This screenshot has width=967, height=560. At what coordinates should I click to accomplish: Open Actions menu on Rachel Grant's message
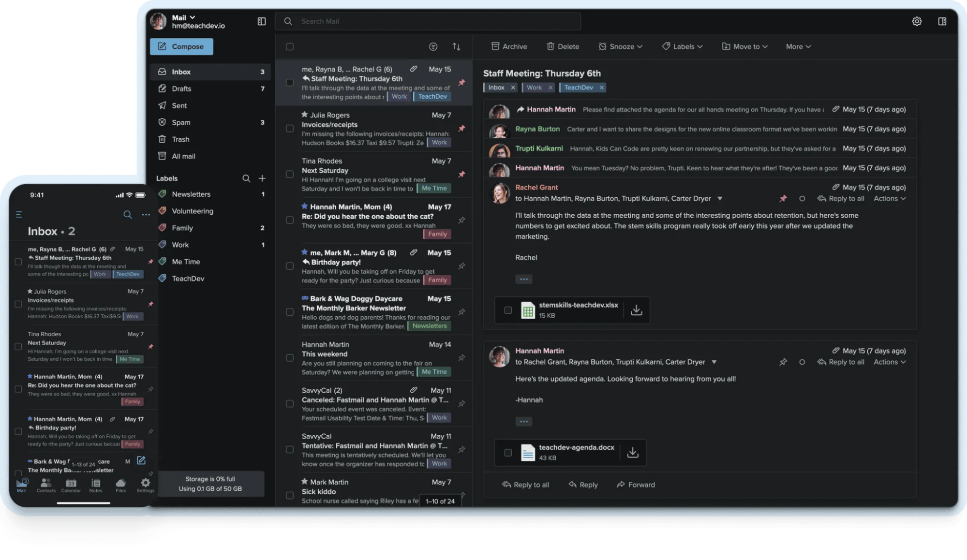coord(889,199)
